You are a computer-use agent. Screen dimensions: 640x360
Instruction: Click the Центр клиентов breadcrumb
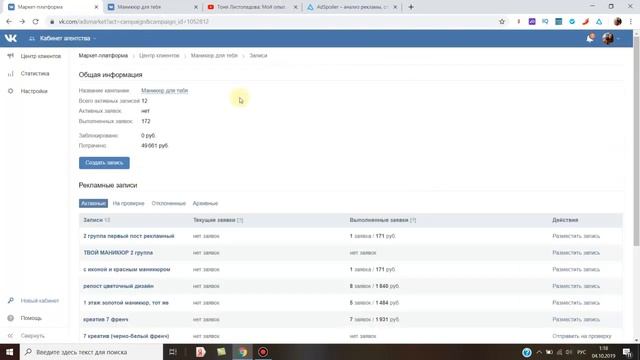pyautogui.click(x=159, y=56)
